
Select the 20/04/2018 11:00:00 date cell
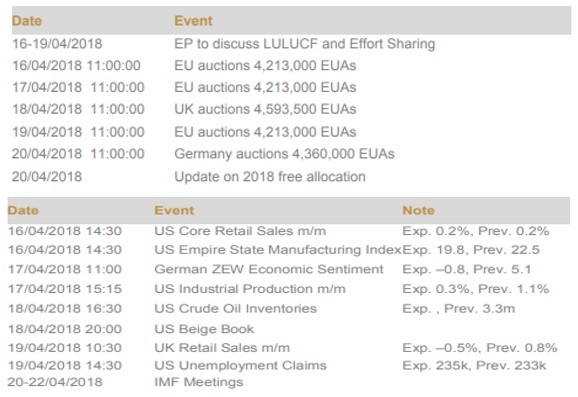coord(78,154)
